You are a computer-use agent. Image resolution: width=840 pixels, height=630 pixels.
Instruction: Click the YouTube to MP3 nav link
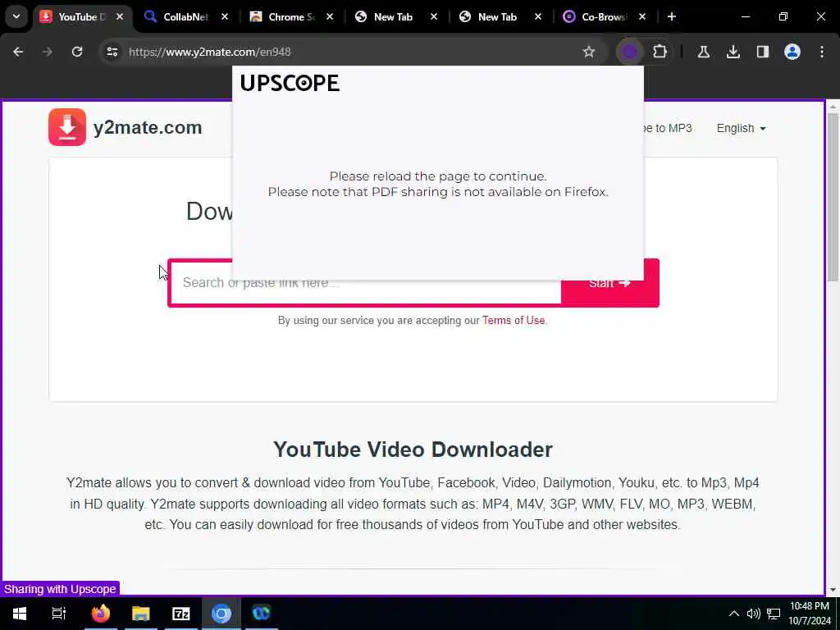tap(668, 129)
